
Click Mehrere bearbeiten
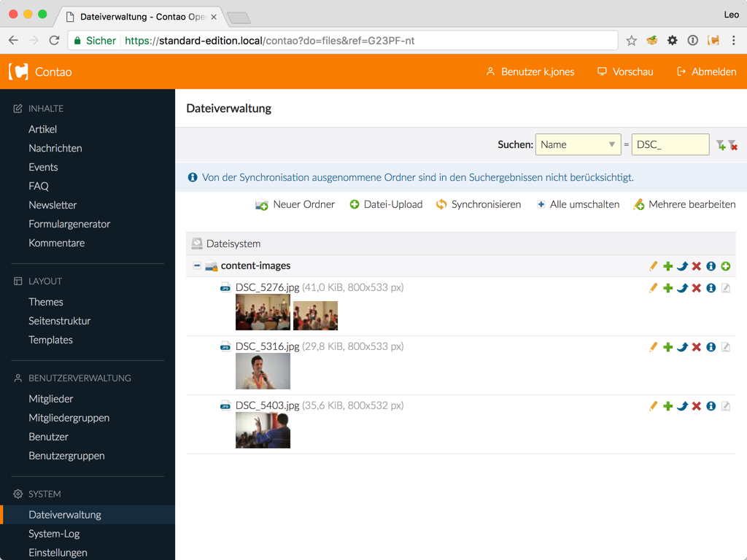point(684,204)
